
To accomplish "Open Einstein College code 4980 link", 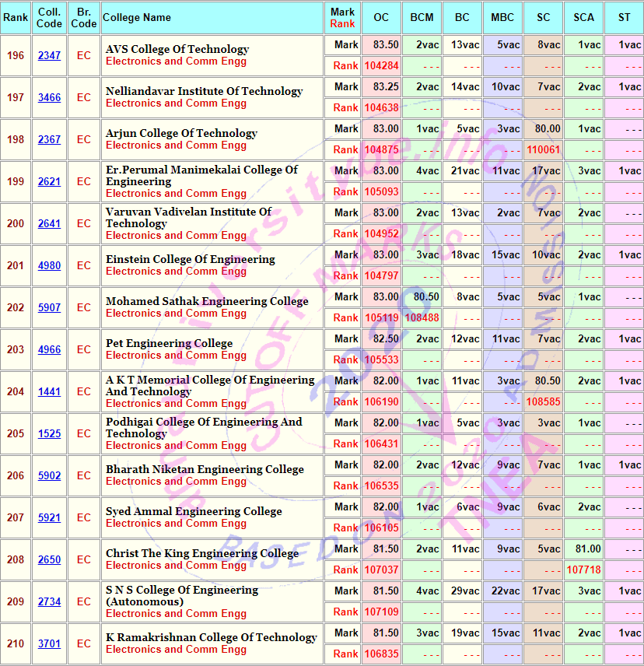I will 49,265.
